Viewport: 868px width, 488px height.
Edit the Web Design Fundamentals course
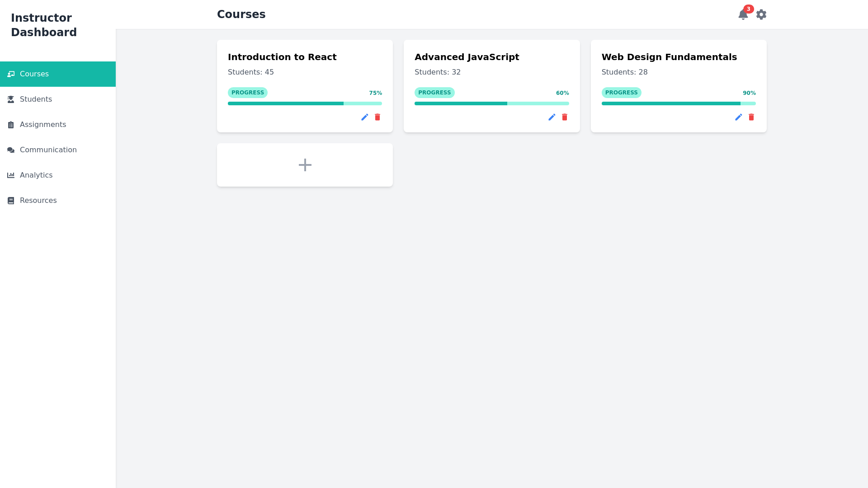pos(738,117)
